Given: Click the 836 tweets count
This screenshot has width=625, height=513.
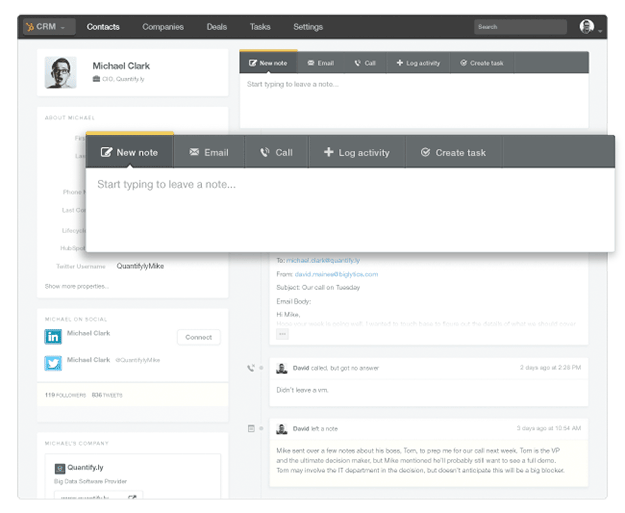Looking at the screenshot, I should (x=107, y=395).
